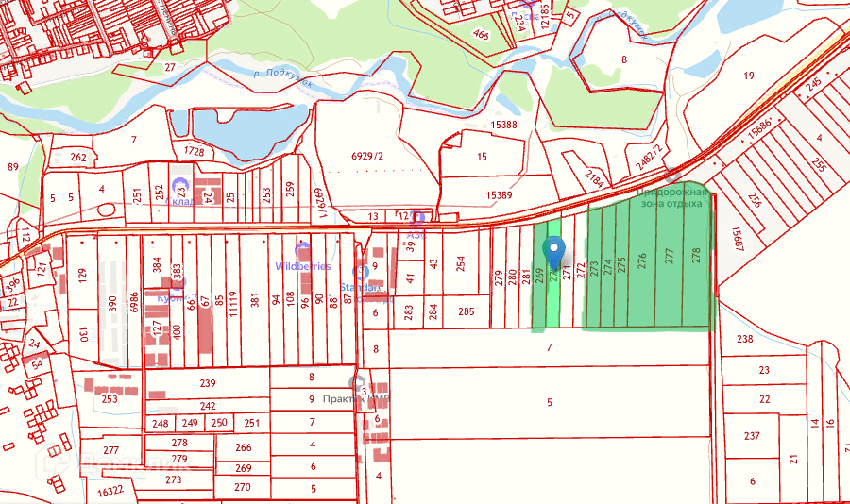Open the Практик КМВ place icon
The width and height of the screenshot is (850, 504).
[357, 382]
